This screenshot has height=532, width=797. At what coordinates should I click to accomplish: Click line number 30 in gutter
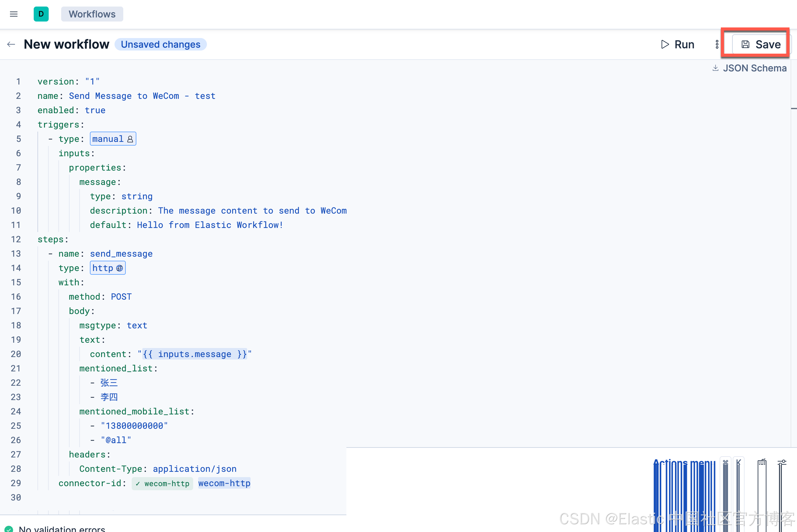[x=16, y=497]
